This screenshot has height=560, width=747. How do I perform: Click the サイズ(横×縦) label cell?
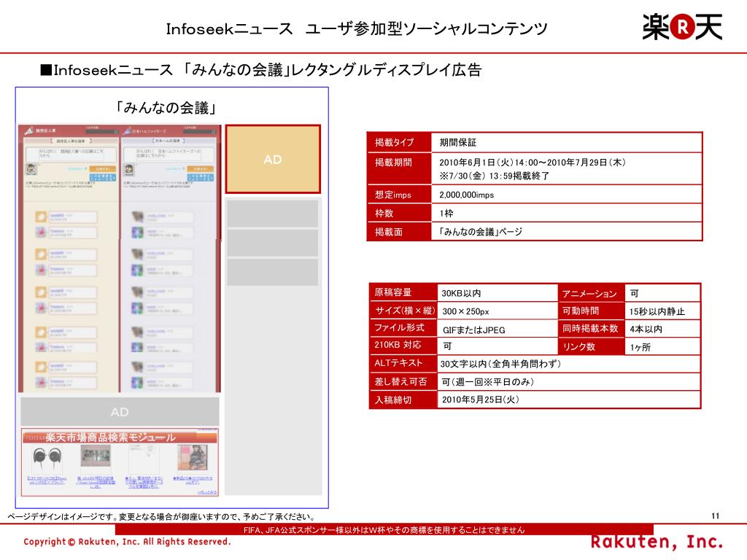[x=403, y=311]
